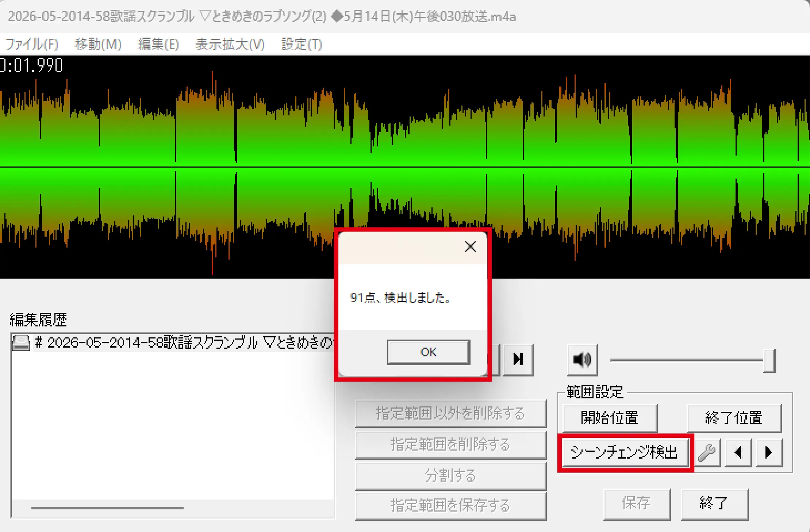Open the 移動(M) menu
Viewport: 810px width, 532px height.
98,44
